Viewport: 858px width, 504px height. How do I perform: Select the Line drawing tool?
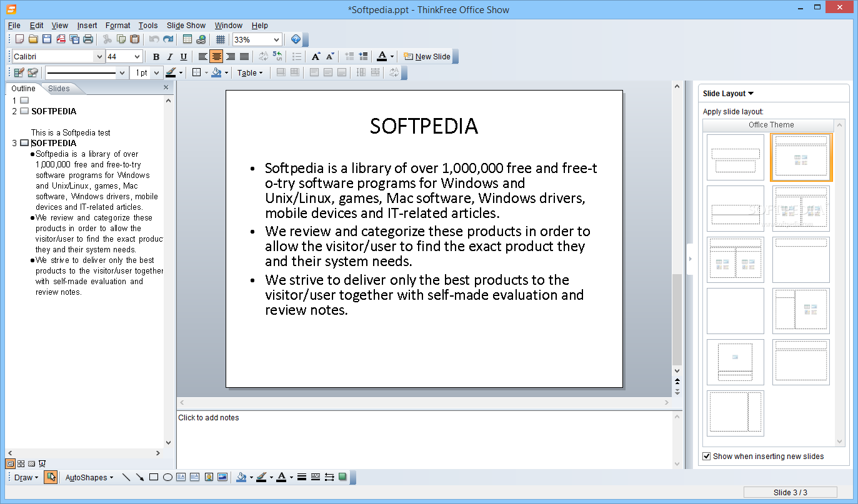(x=126, y=477)
